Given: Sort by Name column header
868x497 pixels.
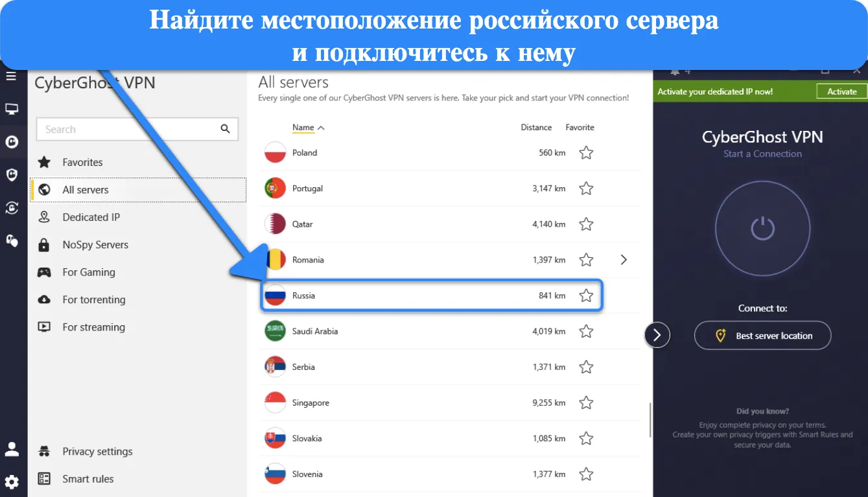Looking at the screenshot, I should pyautogui.click(x=309, y=128).
